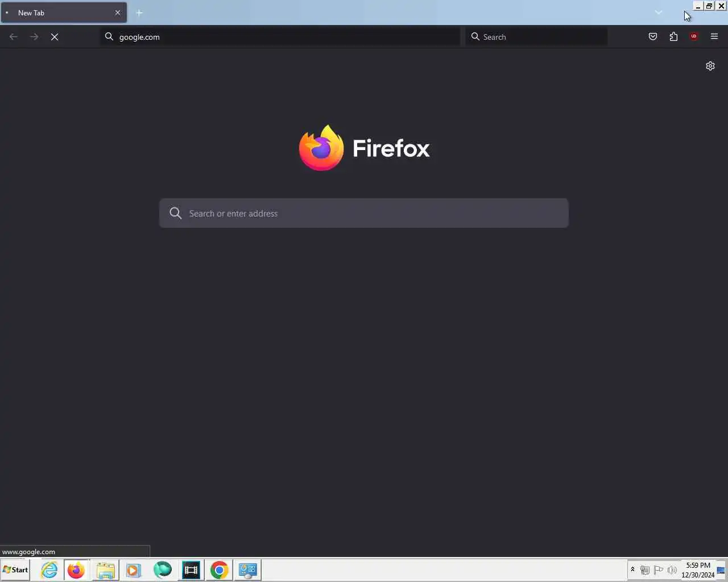Stop loading the page
The image size is (728, 582).
pos(55,37)
